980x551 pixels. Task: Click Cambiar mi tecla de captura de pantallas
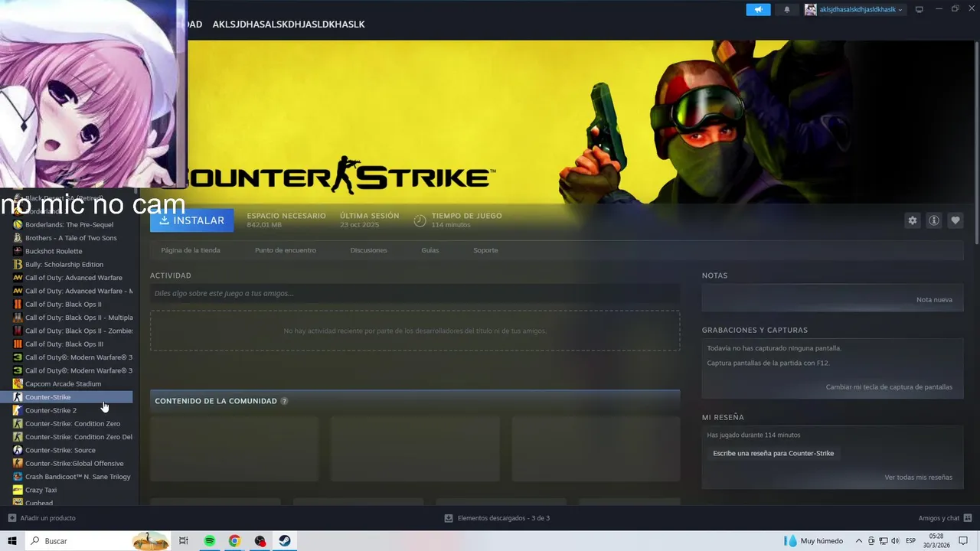[889, 387]
